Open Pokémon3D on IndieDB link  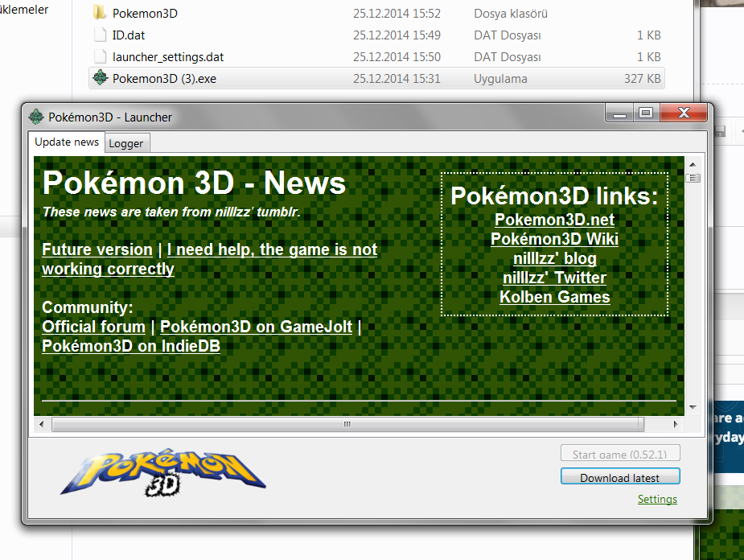(x=131, y=346)
